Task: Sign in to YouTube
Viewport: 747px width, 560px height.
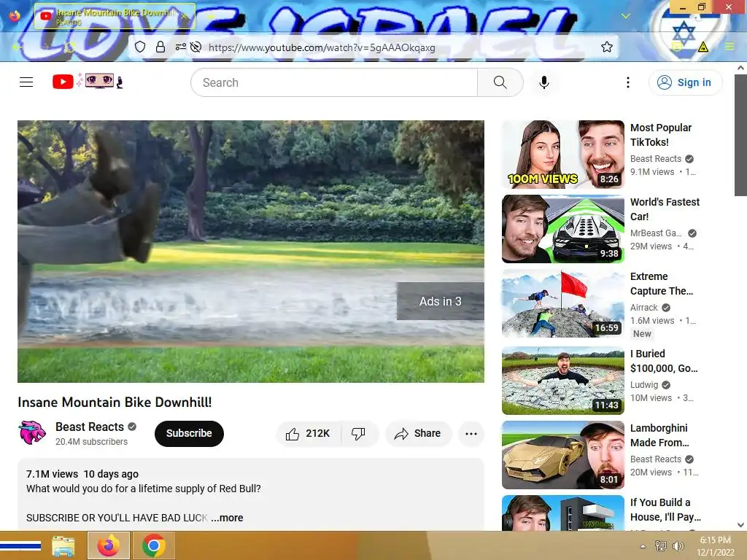Action: coord(685,82)
